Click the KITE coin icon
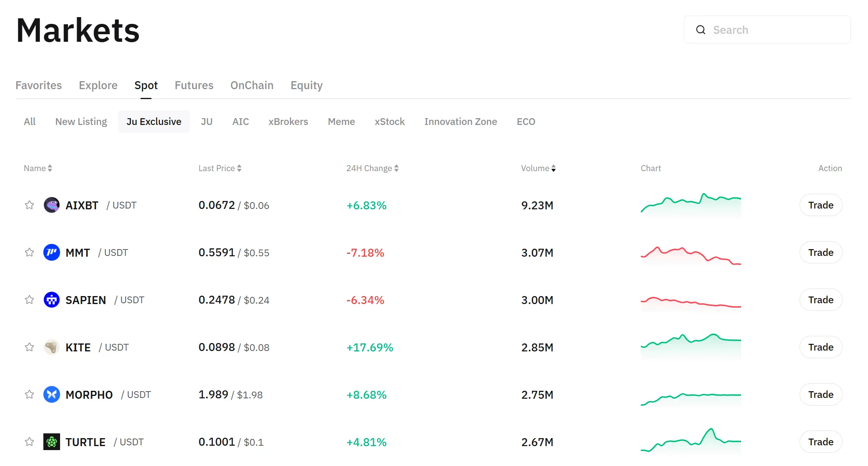The image size is (868, 466). click(x=52, y=347)
